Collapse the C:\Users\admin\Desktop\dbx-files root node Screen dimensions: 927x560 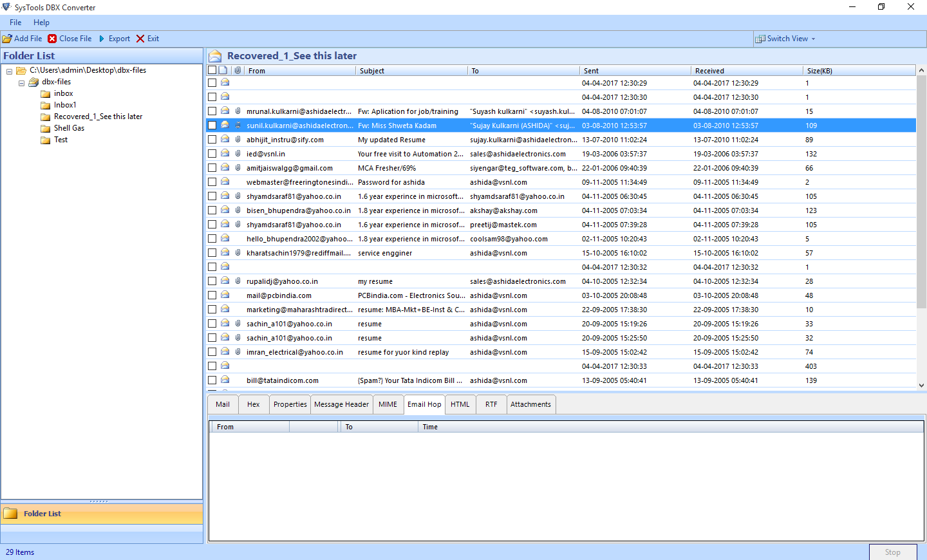[9, 71]
